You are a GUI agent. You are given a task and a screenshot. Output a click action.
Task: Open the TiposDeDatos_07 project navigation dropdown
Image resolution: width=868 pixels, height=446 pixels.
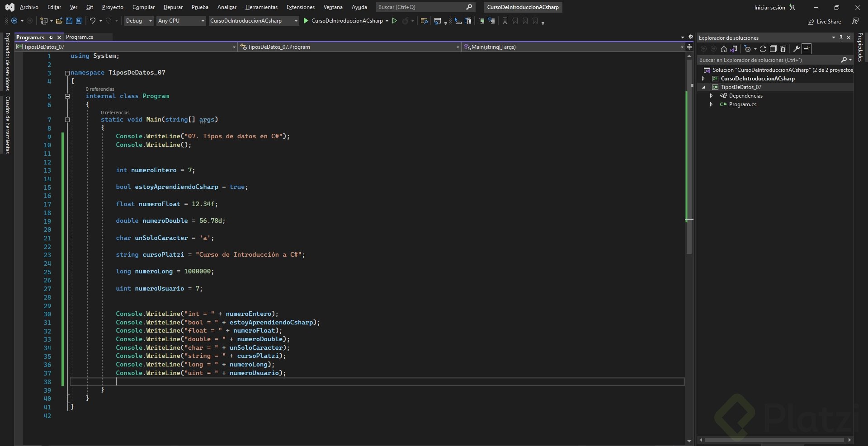pos(126,47)
